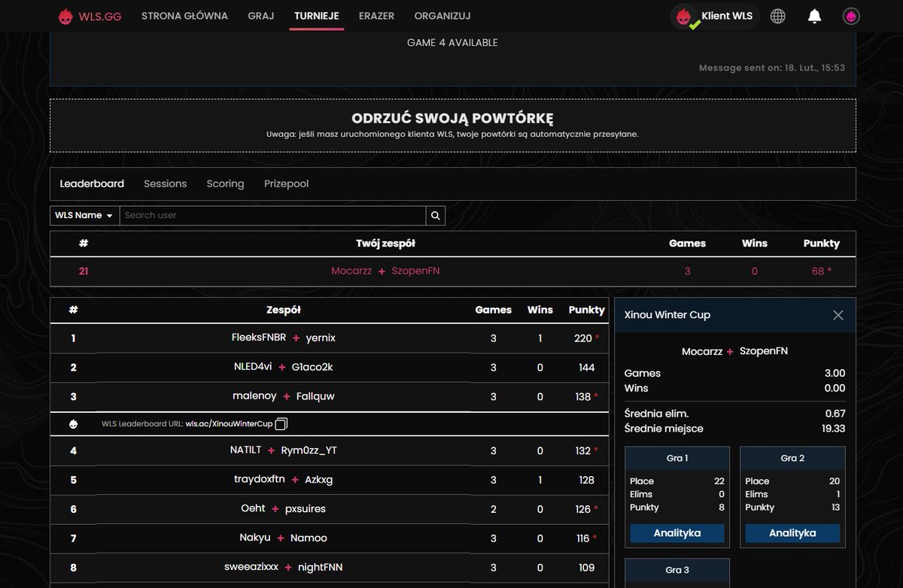Click the 144 points value
Image resolution: width=903 pixels, height=588 pixels.
pyautogui.click(x=587, y=368)
